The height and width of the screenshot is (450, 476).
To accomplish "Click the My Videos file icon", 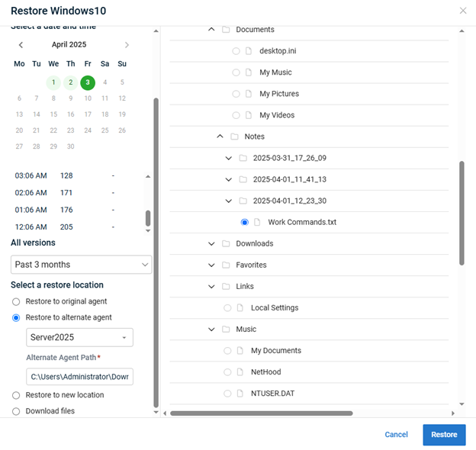I will (x=249, y=115).
